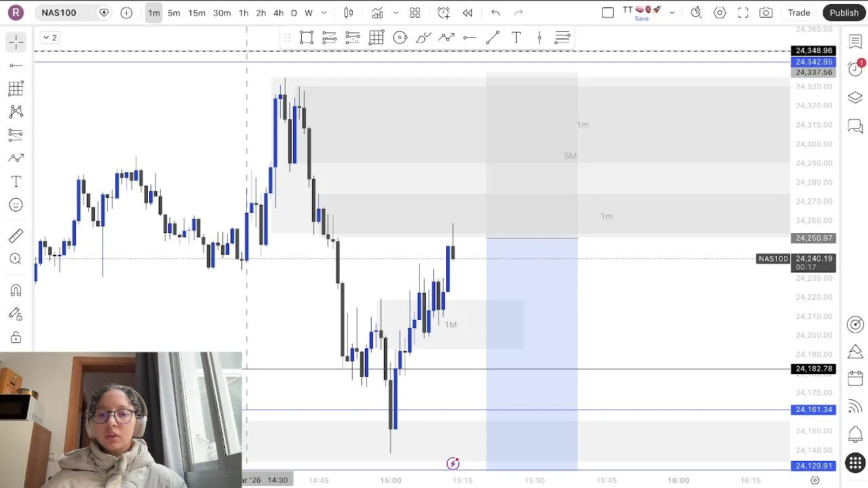Switch to the 5m timeframe
This screenshot has height=488, width=868.
coord(174,13)
